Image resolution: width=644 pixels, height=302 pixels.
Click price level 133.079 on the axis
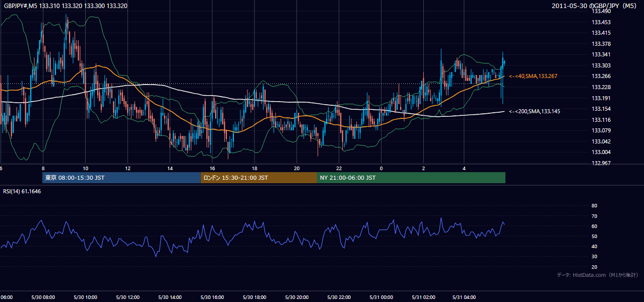click(601, 130)
